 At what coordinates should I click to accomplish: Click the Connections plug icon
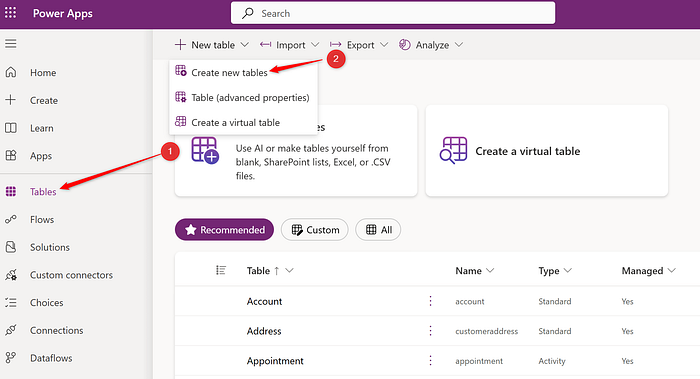click(11, 330)
